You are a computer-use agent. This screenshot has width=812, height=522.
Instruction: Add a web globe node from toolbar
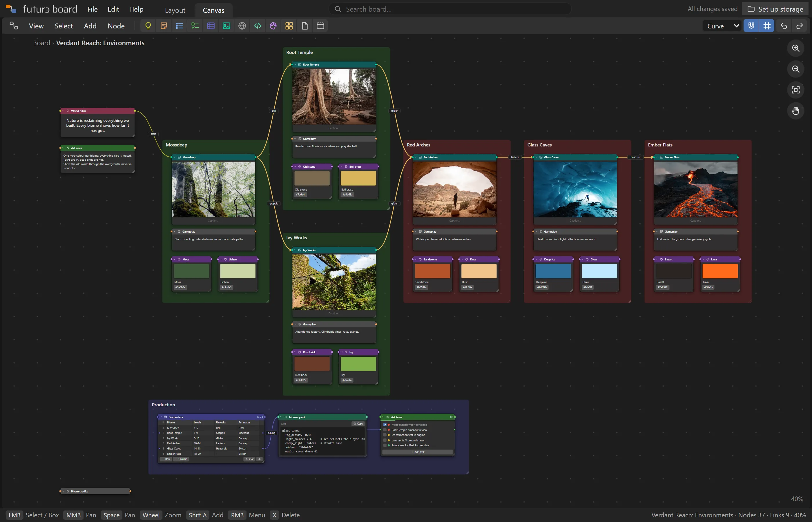[x=242, y=26]
